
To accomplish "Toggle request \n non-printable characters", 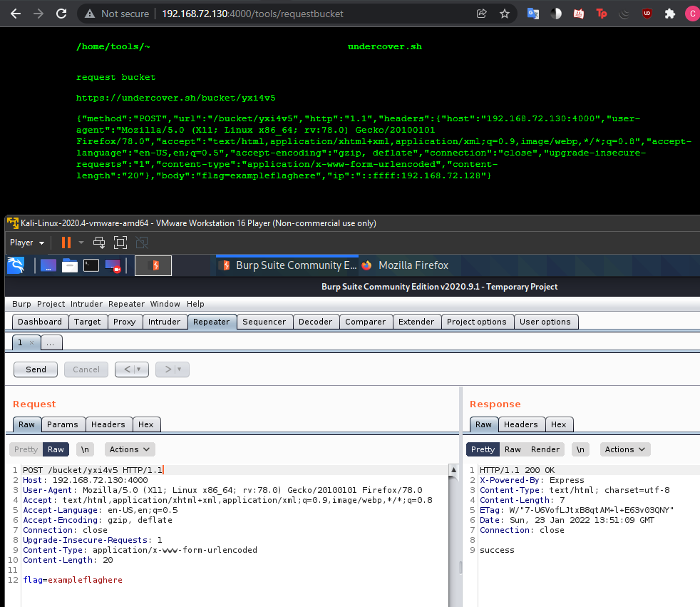I will click(x=85, y=449).
